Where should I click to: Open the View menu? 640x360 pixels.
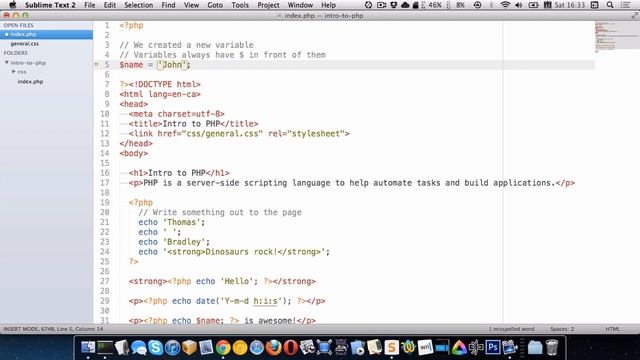pos(191,5)
